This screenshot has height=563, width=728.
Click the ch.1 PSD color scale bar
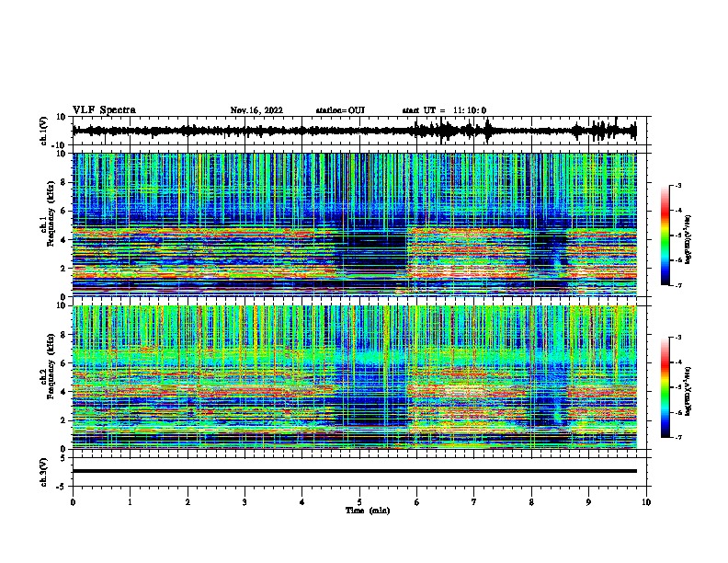pyautogui.click(x=665, y=236)
